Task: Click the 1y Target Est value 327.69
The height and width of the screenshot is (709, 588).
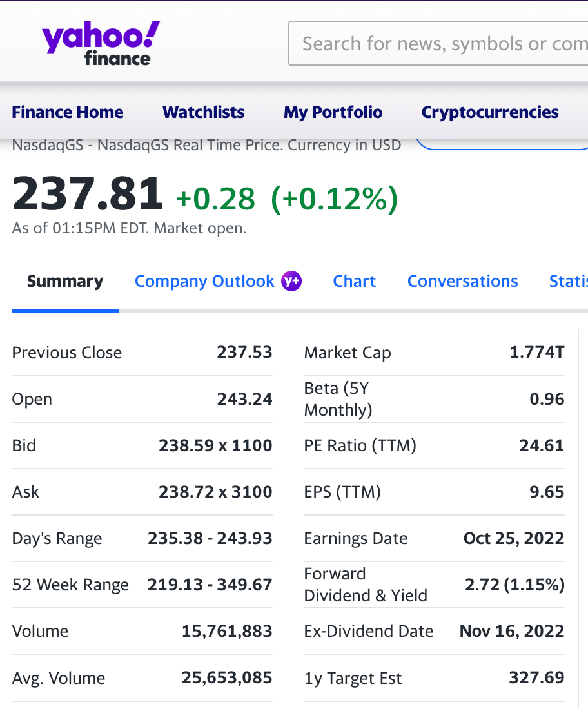Action: pos(536,678)
